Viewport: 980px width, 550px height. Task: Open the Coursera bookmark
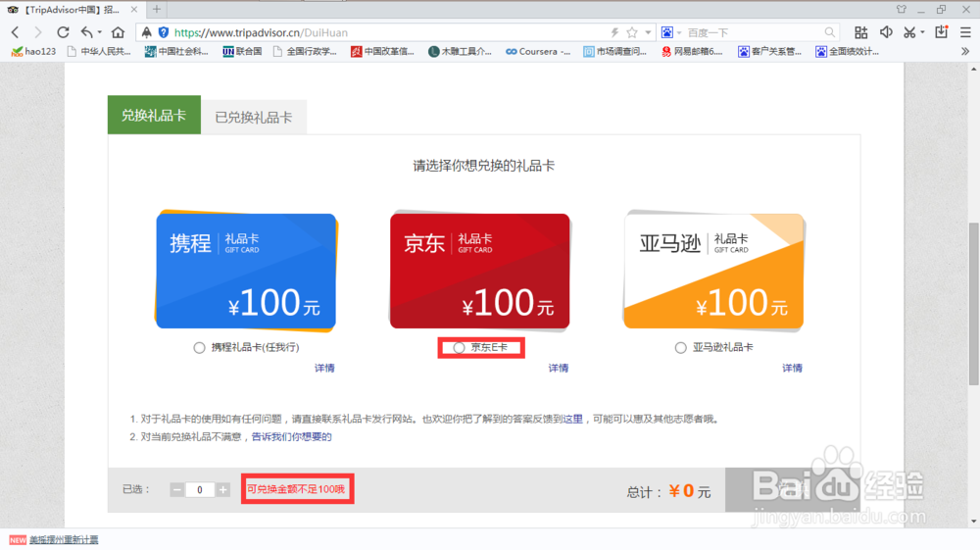[x=538, y=51]
